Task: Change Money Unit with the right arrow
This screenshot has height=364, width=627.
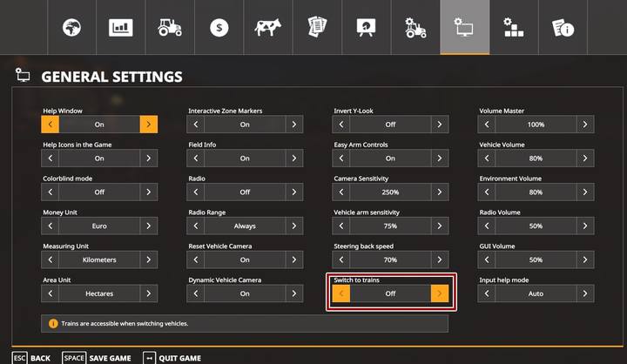Action: [x=149, y=226]
